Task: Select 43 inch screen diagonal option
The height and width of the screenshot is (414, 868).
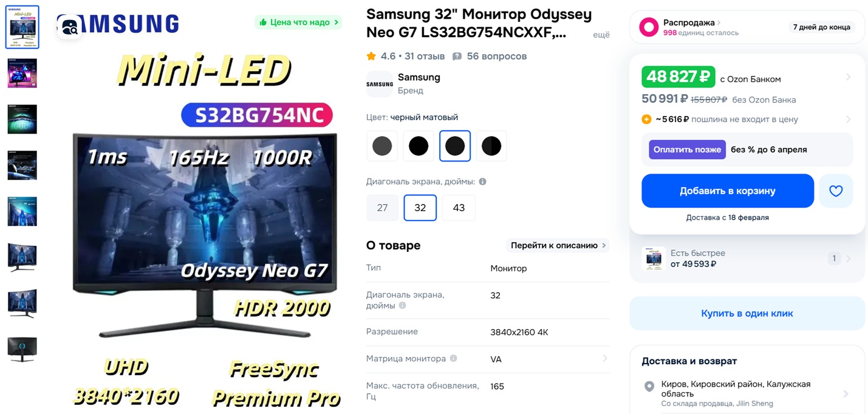Action: (459, 208)
